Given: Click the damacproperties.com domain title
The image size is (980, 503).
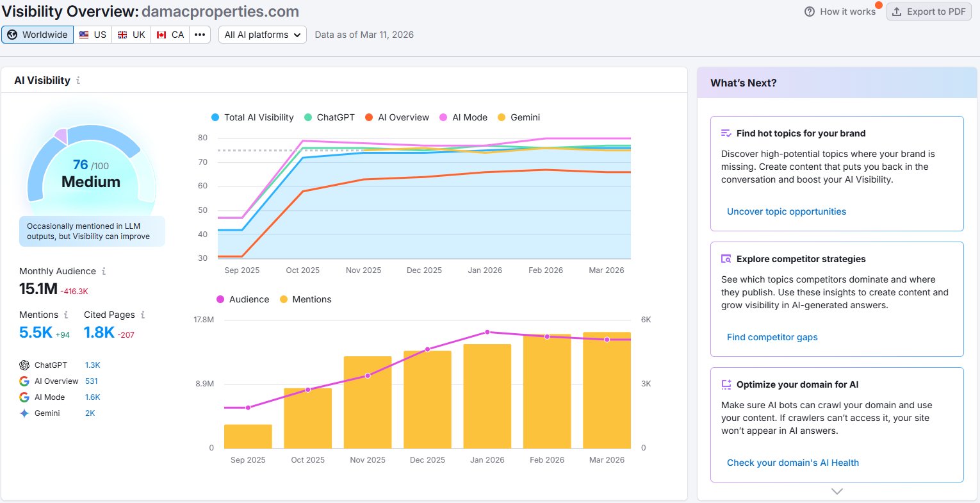Looking at the screenshot, I should click(220, 12).
